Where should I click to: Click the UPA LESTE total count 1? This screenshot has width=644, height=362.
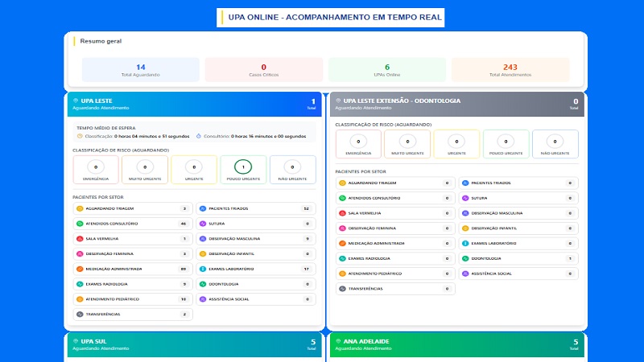click(313, 101)
